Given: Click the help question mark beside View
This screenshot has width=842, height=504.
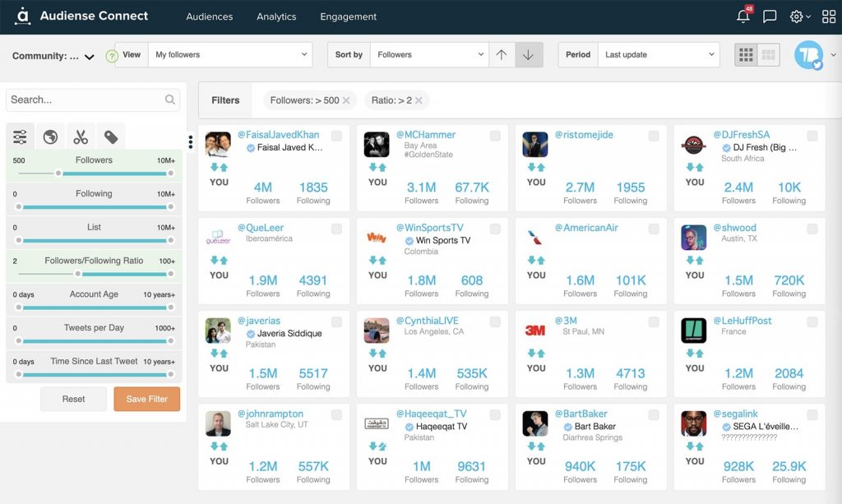Looking at the screenshot, I should point(111,56).
